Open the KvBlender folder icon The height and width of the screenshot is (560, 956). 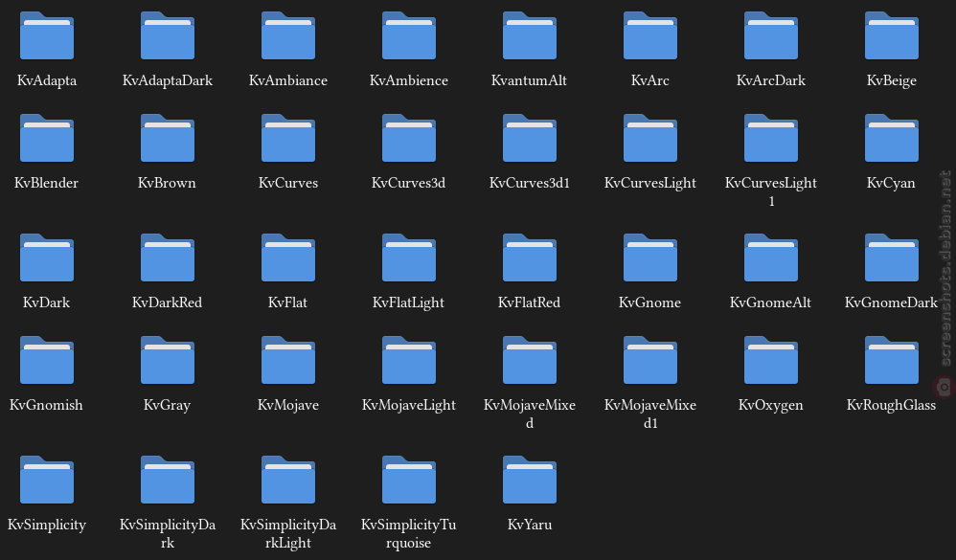pos(47,138)
